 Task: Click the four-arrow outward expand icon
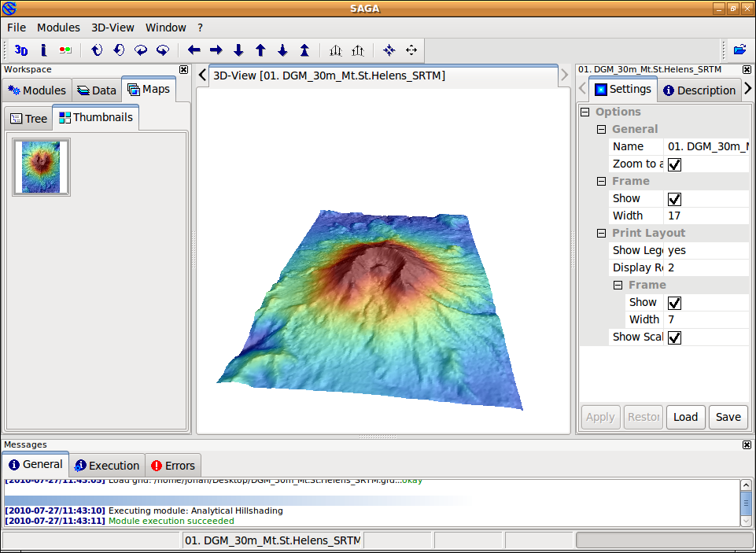point(411,50)
